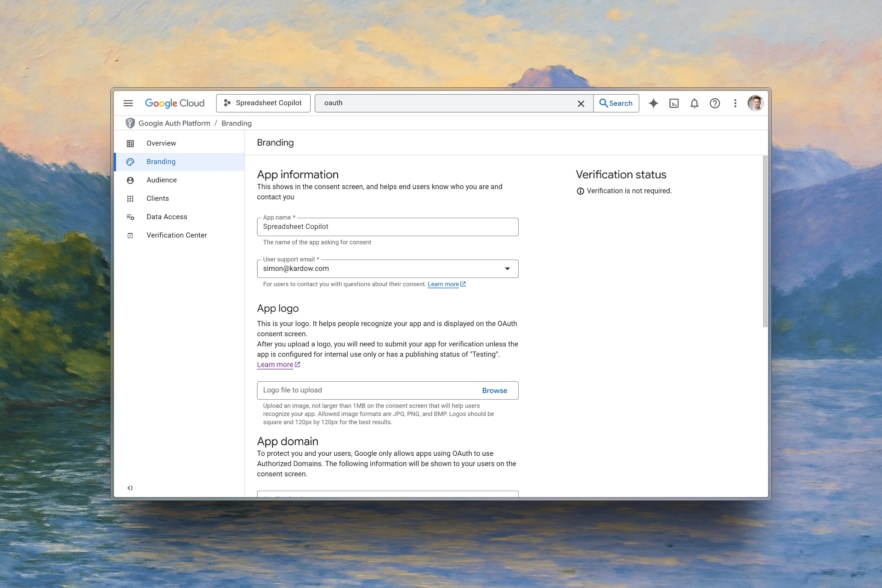The height and width of the screenshot is (588, 882).
Task: Click the Data Access sidebar icon
Action: 130,217
